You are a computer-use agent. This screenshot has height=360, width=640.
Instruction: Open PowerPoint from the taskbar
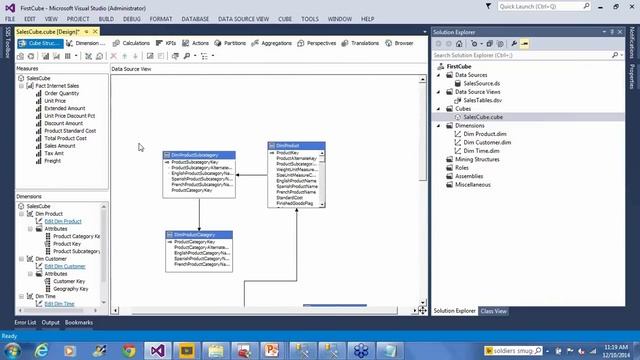point(271,351)
